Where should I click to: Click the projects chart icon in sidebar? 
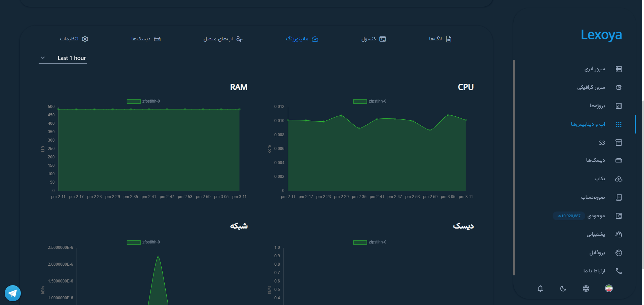618,106
